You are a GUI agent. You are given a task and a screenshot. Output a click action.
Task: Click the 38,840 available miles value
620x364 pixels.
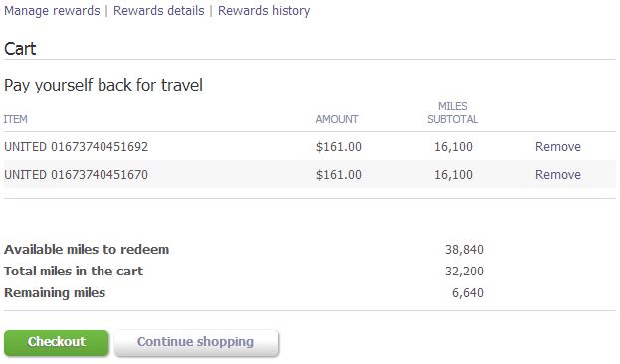tap(464, 249)
